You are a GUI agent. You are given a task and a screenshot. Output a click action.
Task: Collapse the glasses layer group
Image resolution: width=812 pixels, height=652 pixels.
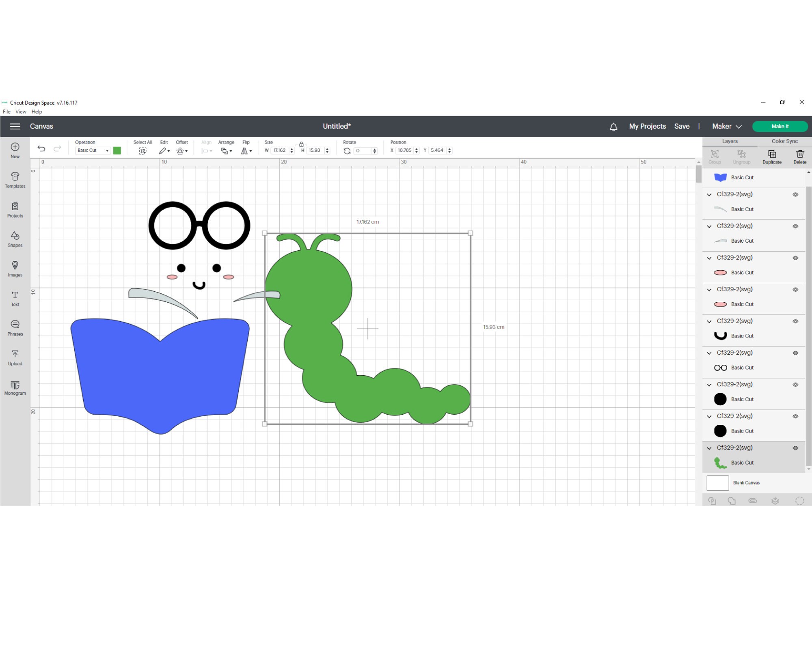pos(709,353)
